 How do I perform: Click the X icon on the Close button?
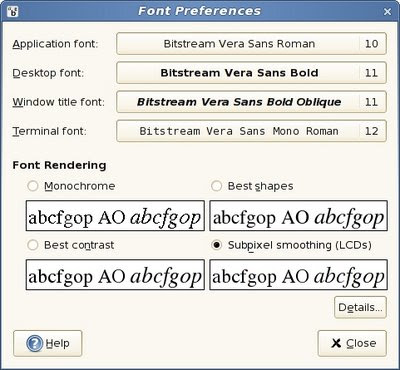click(x=336, y=343)
